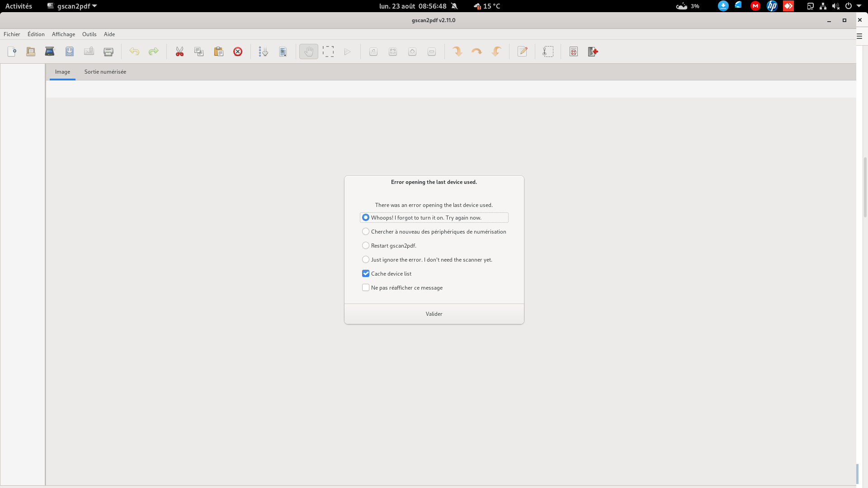The image size is (868, 488).
Task: Click the Crop selection scissors icon
Action: pos(548,52)
